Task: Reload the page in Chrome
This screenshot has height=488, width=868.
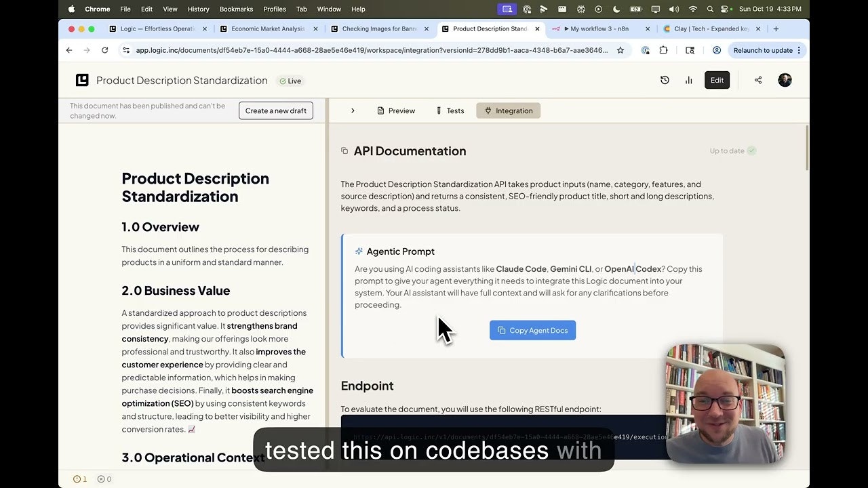Action: coord(104,50)
